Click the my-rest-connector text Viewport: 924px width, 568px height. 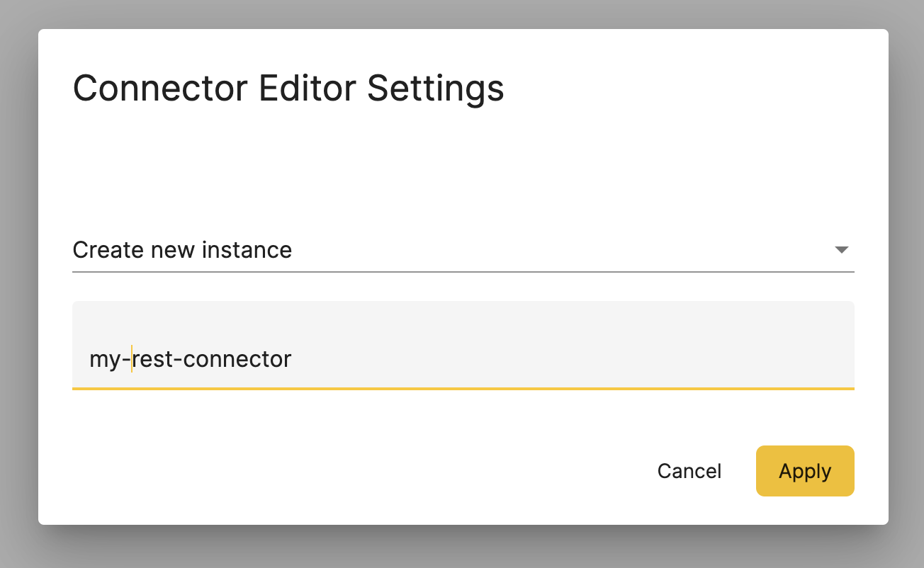(190, 358)
